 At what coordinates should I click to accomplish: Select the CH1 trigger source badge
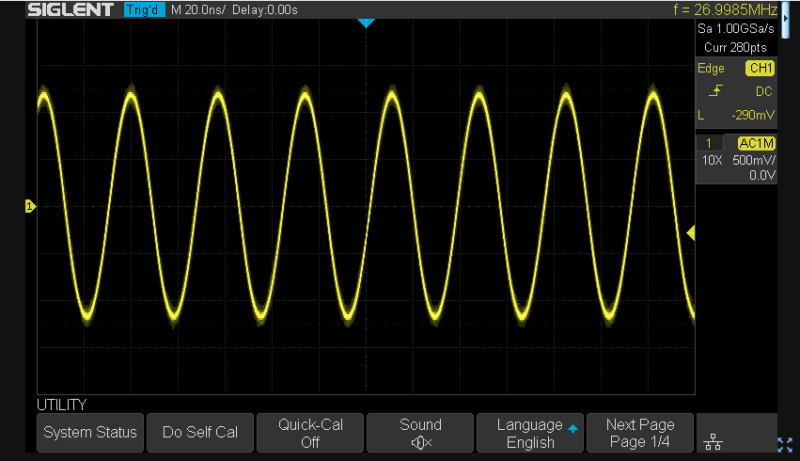[760, 69]
